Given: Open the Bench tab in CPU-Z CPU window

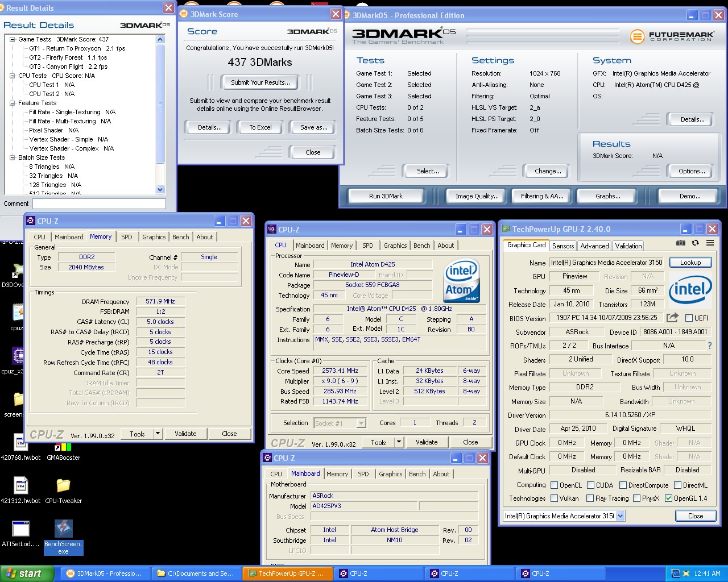Looking at the screenshot, I should click(422, 246).
